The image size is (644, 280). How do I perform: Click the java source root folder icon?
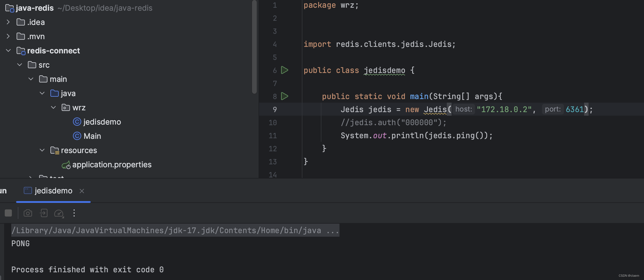[55, 93]
